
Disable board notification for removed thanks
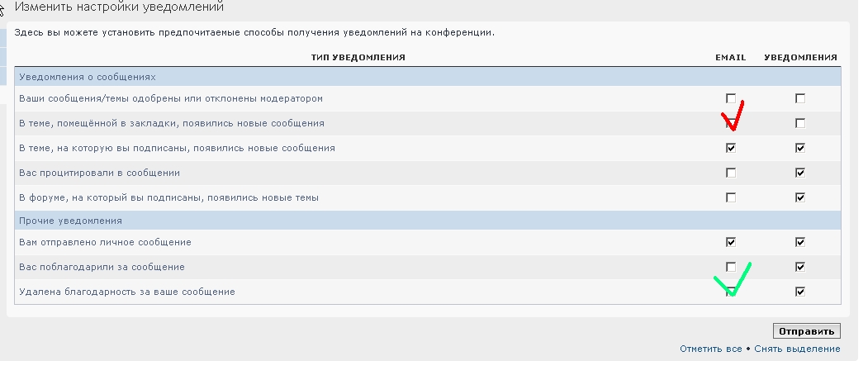coord(799,292)
